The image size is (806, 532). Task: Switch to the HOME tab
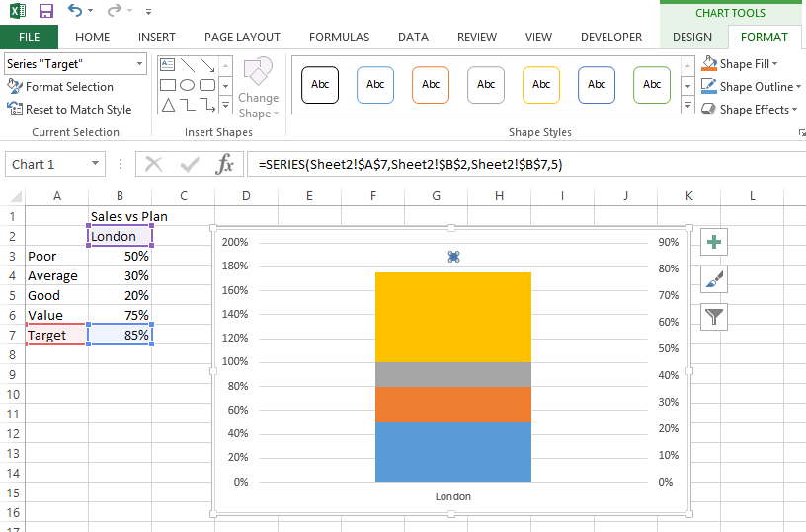coord(93,37)
